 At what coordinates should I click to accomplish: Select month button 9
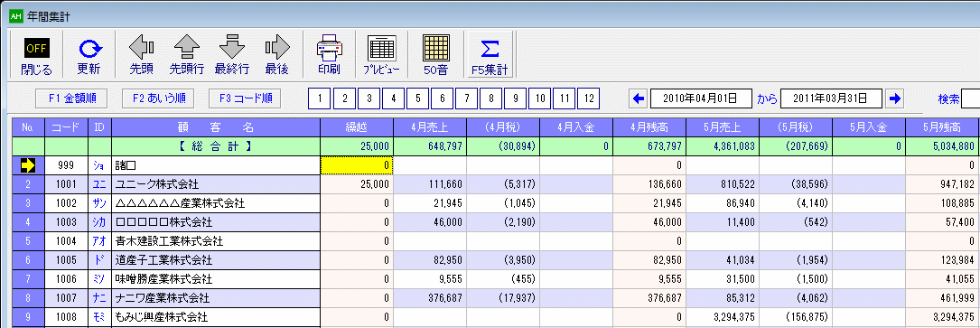(x=515, y=98)
